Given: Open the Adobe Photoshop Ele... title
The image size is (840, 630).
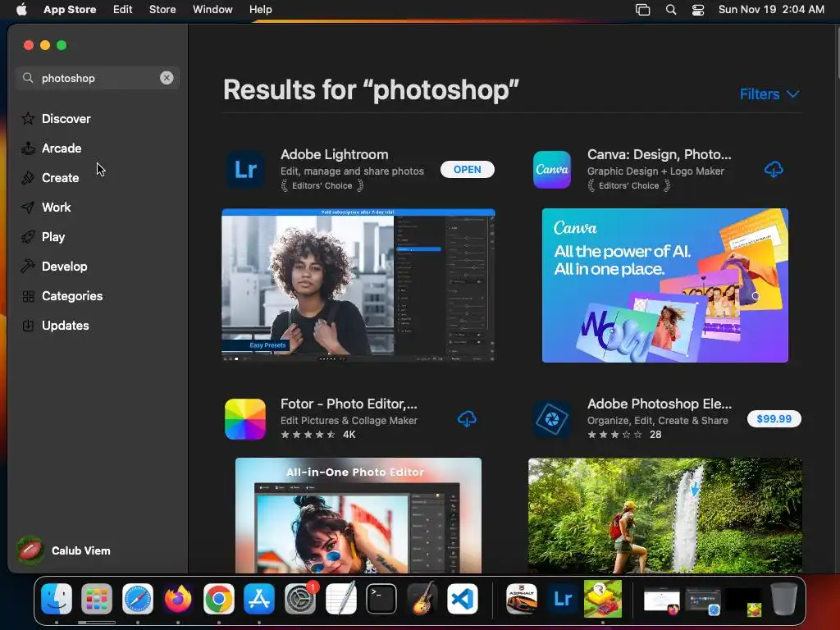Looking at the screenshot, I should coord(660,404).
